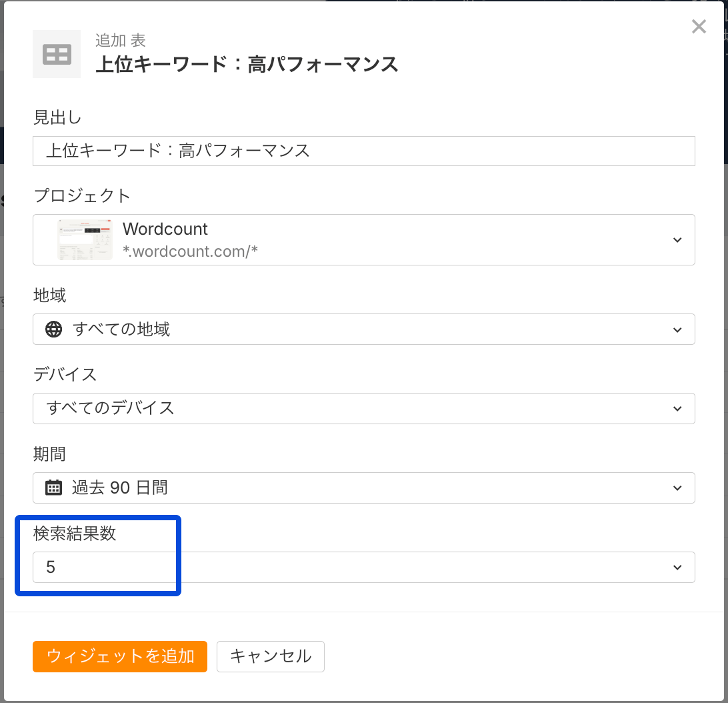Click the calendar icon in the 期間 field

point(53,488)
